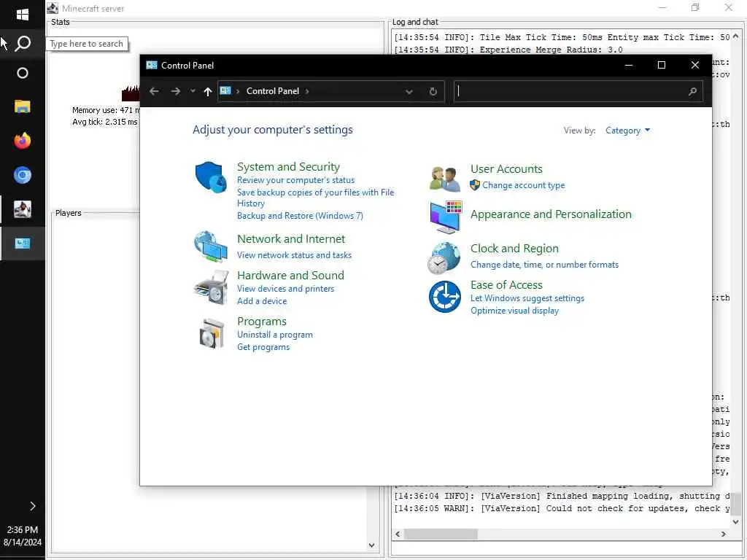Switch to Minecraft server taskbar icon
Screen dimensions: 747x560
click(23, 209)
